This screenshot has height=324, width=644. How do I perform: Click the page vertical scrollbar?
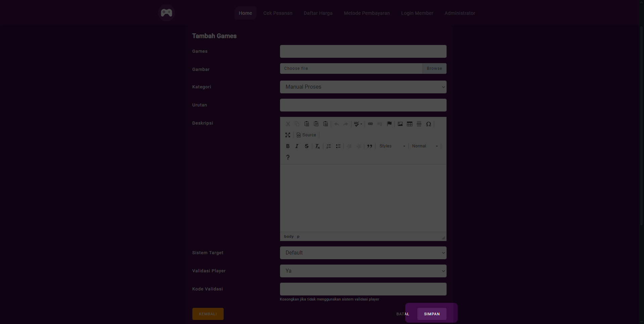click(x=641, y=126)
